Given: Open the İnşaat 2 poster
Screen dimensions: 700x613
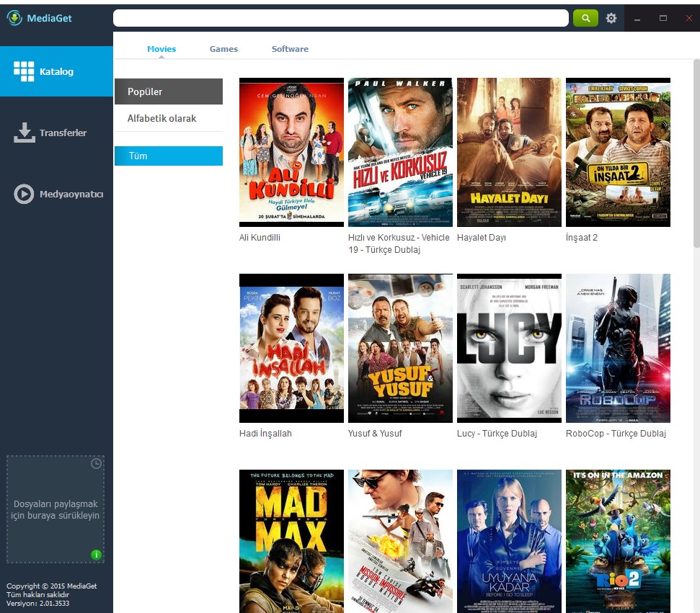Looking at the screenshot, I should [619, 152].
